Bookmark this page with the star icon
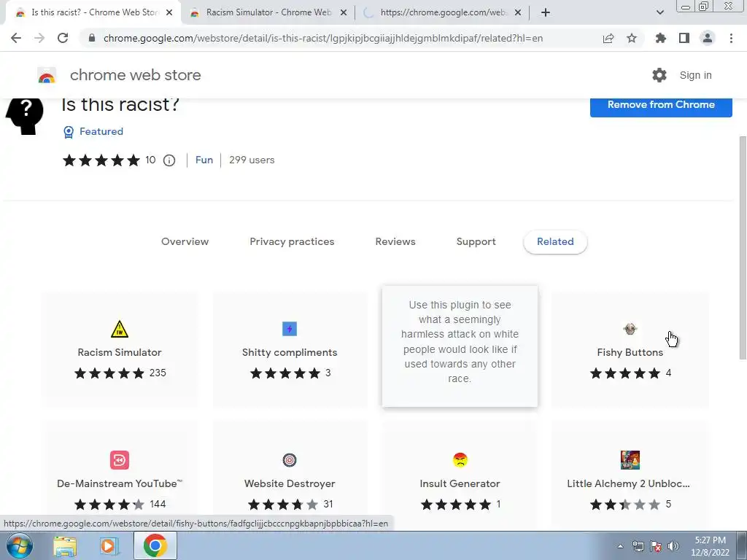 (x=632, y=38)
